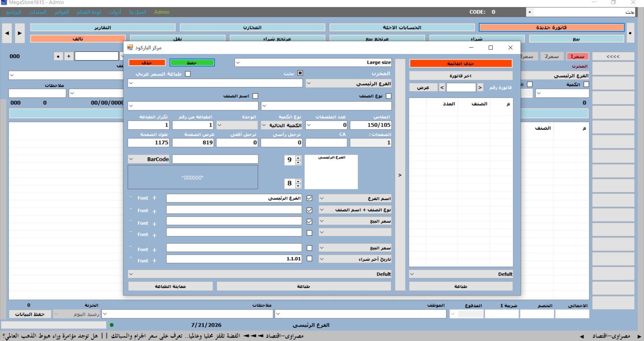Click the المقاس field showing 150/105
Image resolution: width=644 pixels, height=341 pixels.
[x=371, y=125]
